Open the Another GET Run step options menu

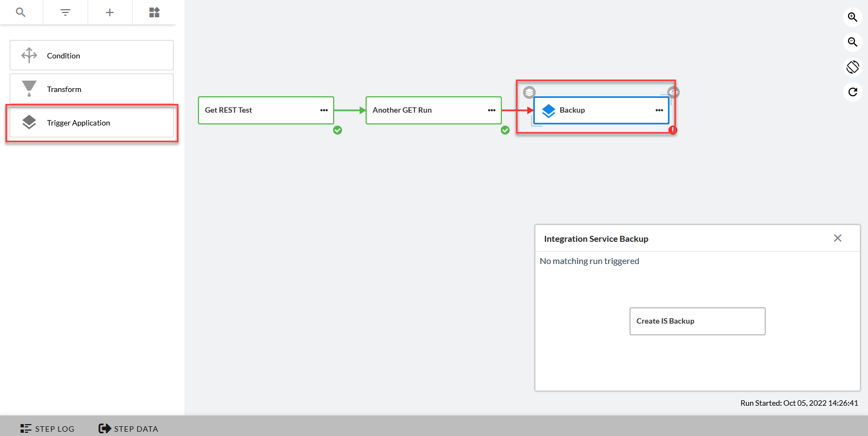pos(492,110)
